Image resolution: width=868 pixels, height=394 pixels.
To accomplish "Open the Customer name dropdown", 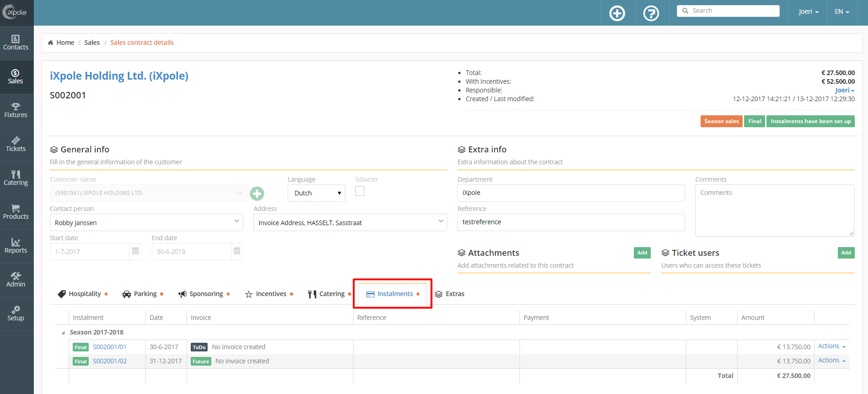I will 149,193.
